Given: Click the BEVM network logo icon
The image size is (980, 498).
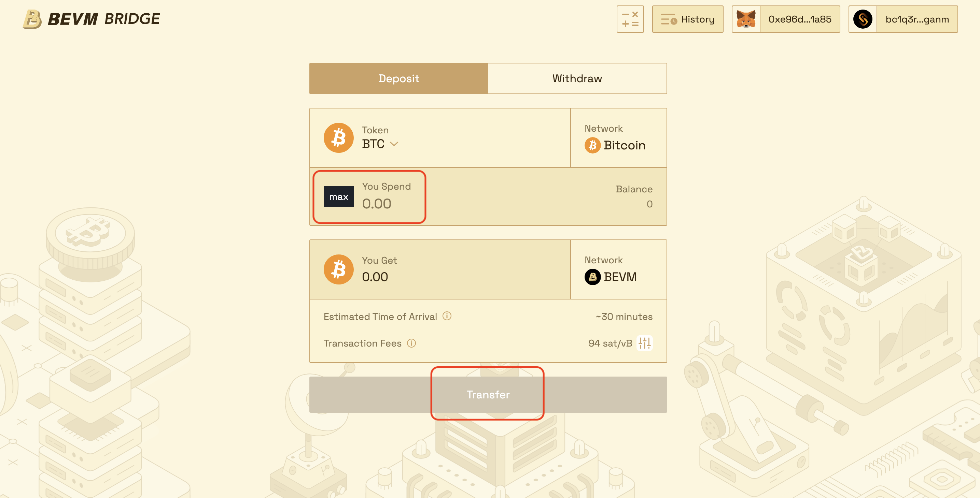Looking at the screenshot, I should pos(592,277).
